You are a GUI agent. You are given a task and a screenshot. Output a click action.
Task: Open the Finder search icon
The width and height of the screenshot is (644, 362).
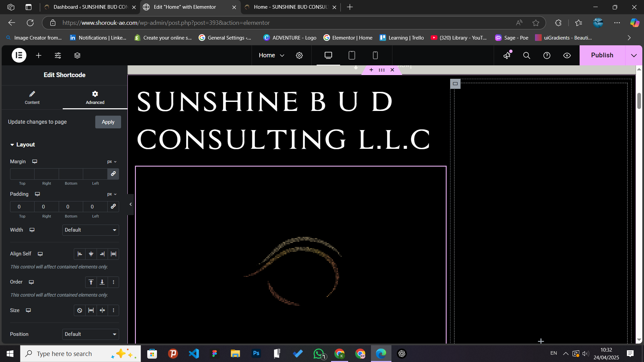(x=527, y=55)
